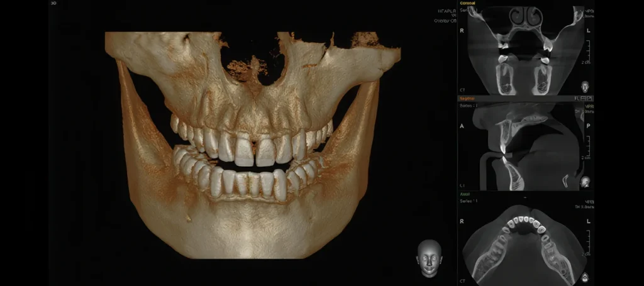Click the 3D rendered jaw model
Screen dimensions: 644x286
(x=253, y=146)
